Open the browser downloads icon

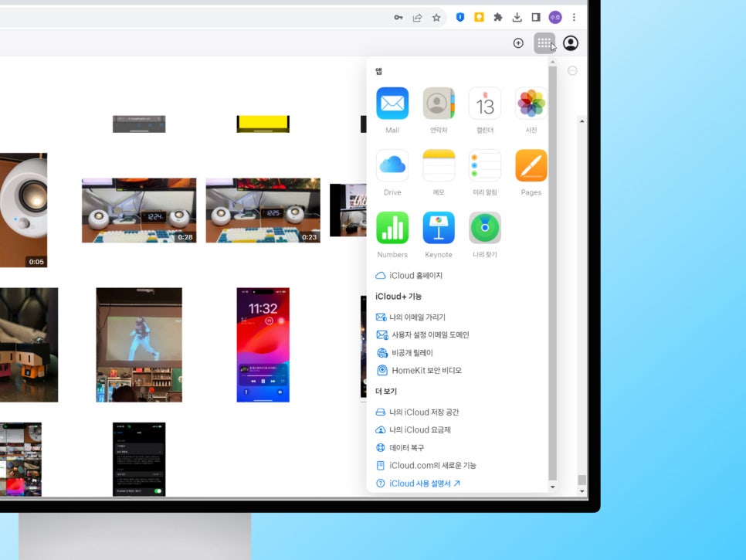(517, 18)
